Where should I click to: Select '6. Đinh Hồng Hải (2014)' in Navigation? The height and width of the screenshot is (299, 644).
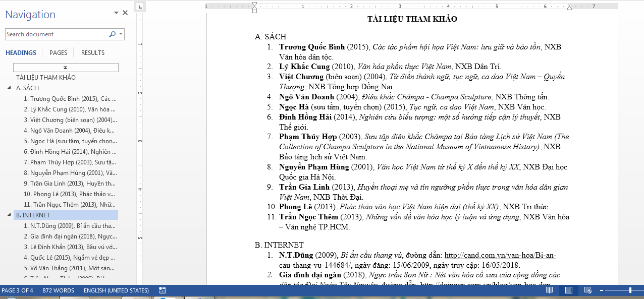click(70, 152)
